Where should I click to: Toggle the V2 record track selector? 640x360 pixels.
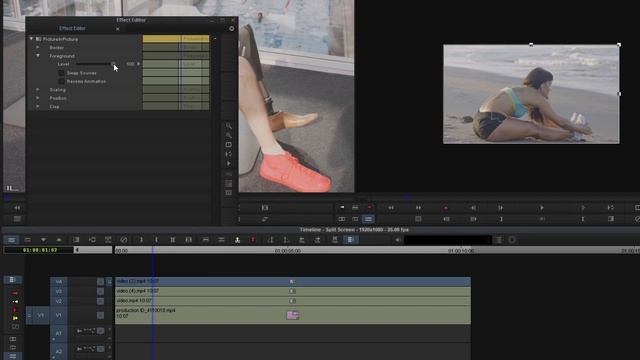59,301
